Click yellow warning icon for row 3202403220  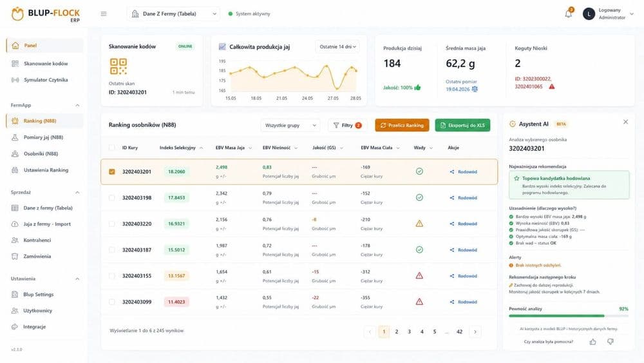point(419,224)
